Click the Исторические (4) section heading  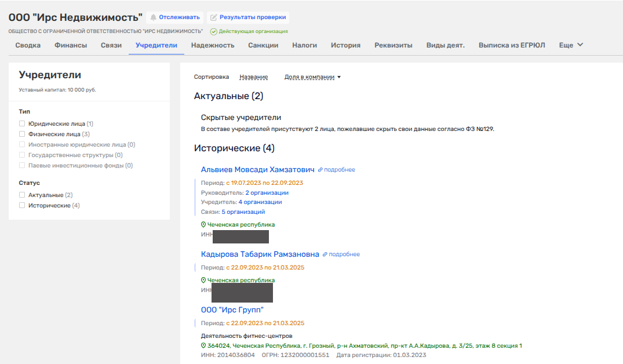234,148
